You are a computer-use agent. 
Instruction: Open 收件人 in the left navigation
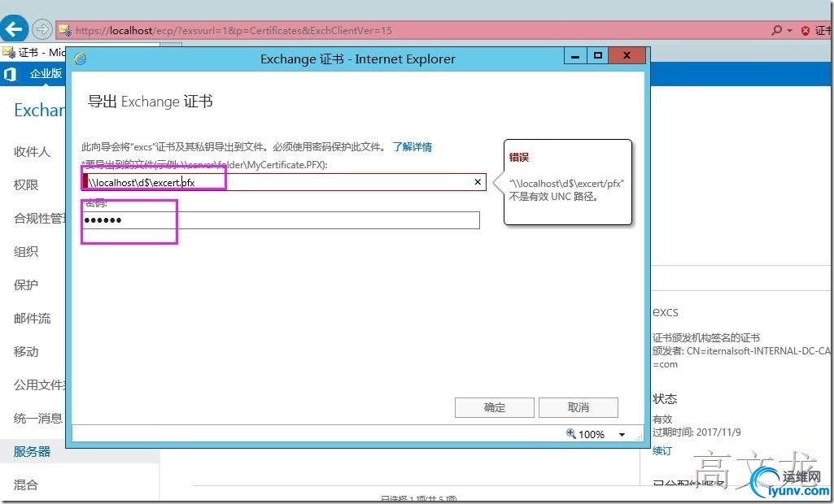tap(32, 151)
